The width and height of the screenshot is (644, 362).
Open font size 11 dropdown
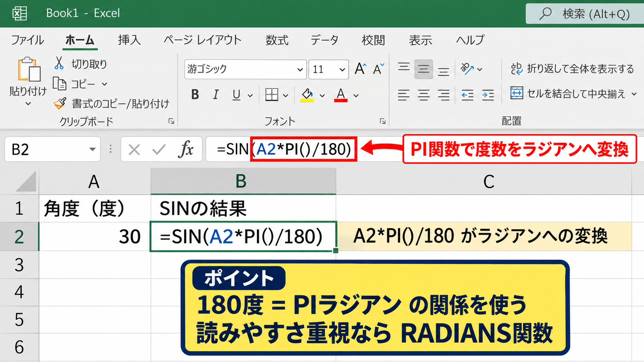tap(342, 70)
